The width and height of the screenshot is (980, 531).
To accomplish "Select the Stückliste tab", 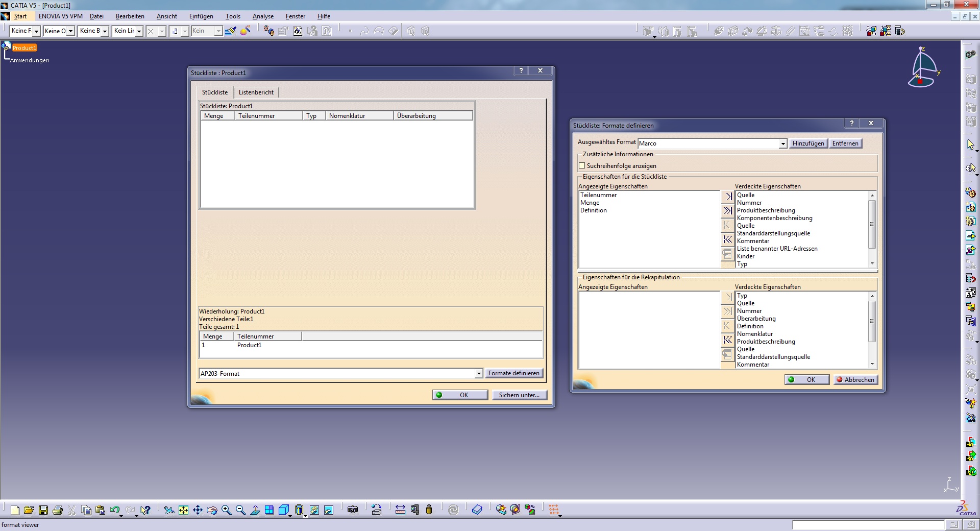I will pyautogui.click(x=215, y=92).
